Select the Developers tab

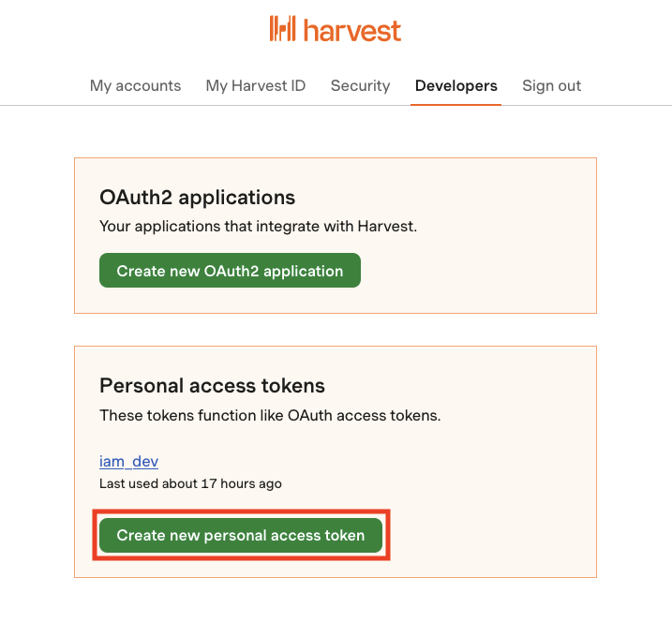[x=456, y=85]
